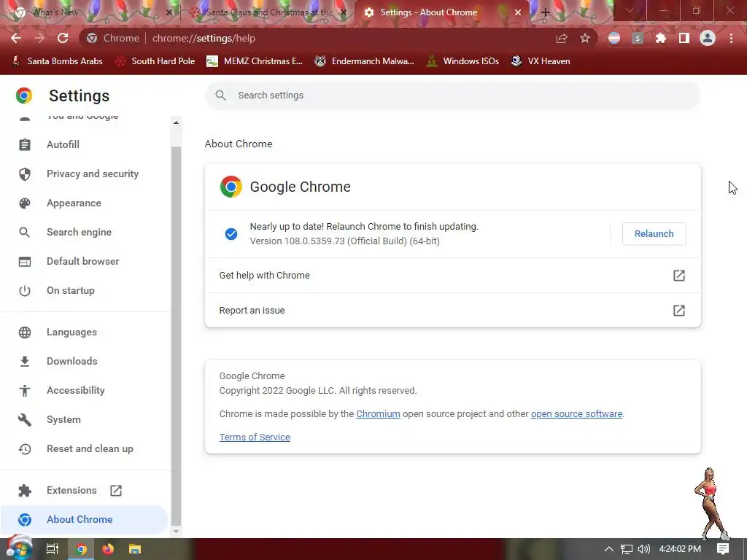Close the Santa Claus and Christmas tab

pyautogui.click(x=344, y=12)
